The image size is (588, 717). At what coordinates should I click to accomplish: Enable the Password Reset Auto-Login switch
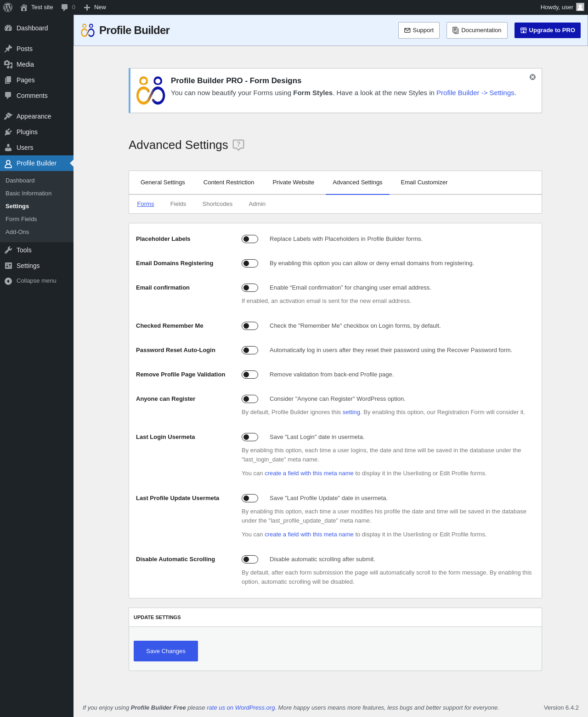pyautogui.click(x=250, y=350)
